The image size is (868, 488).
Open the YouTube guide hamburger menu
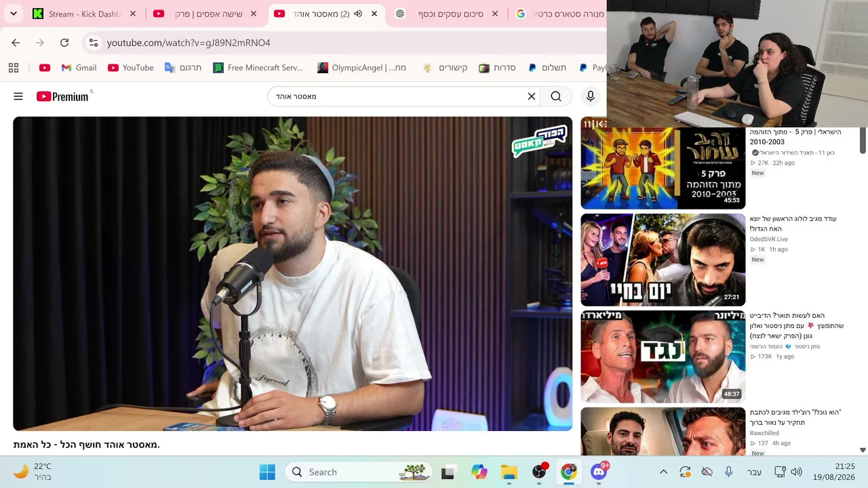tap(18, 96)
